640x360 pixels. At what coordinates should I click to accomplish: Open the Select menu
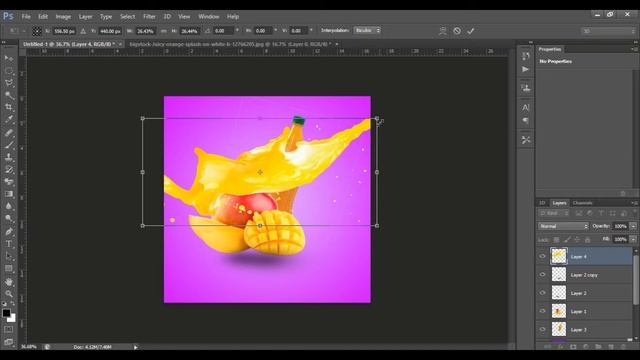coord(127,17)
